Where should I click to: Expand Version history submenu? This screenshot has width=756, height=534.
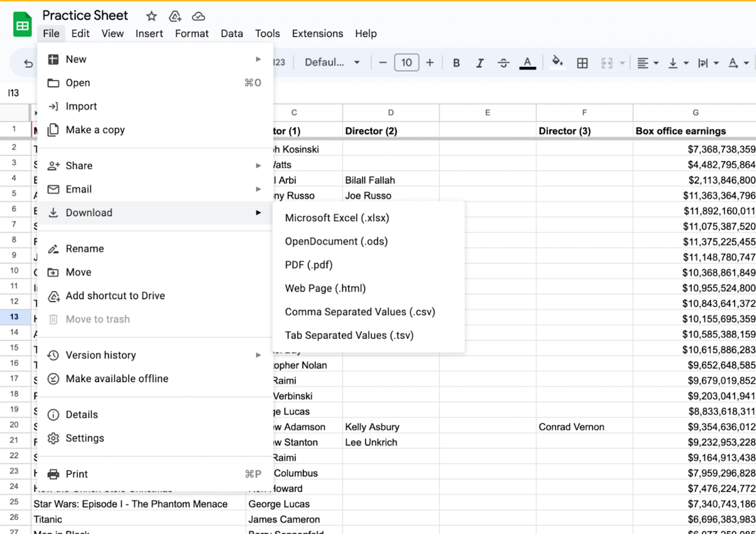pyautogui.click(x=155, y=355)
